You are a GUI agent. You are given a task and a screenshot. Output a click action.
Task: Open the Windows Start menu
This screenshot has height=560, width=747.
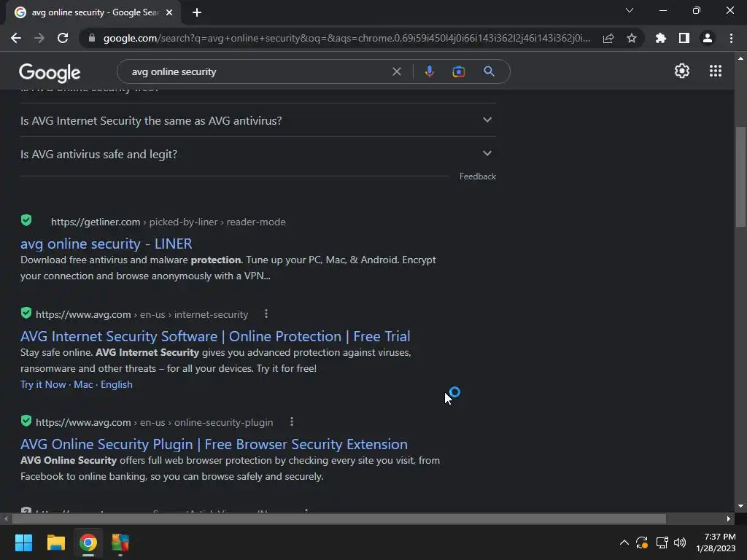[x=23, y=542]
